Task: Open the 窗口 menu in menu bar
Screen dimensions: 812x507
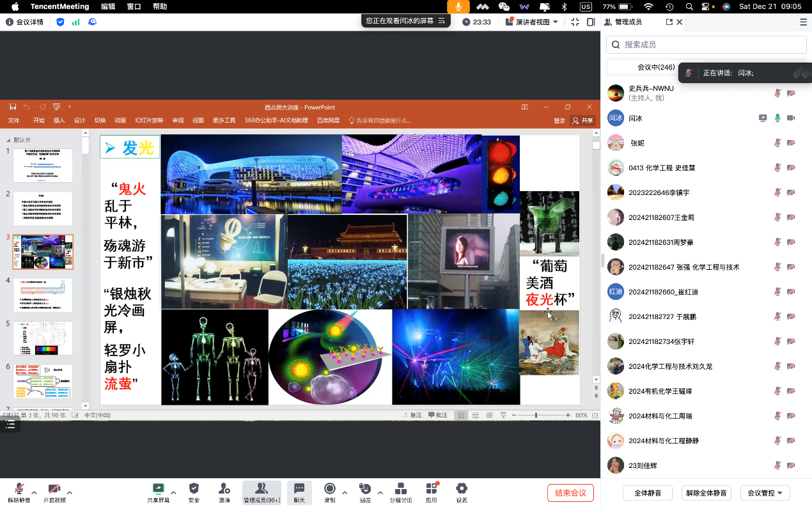Action: 134,6
